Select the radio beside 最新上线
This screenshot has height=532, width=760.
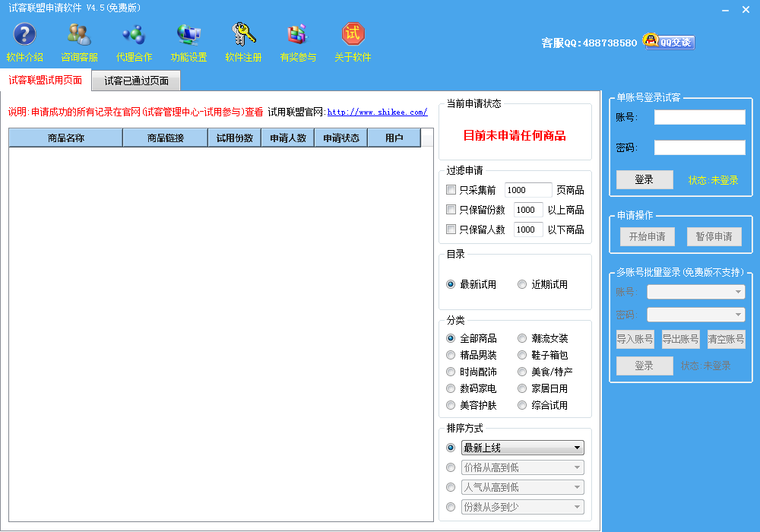[x=451, y=448]
